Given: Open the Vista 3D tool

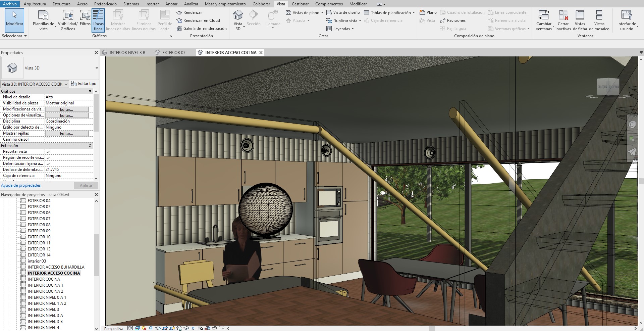Looking at the screenshot, I should pos(238,19).
